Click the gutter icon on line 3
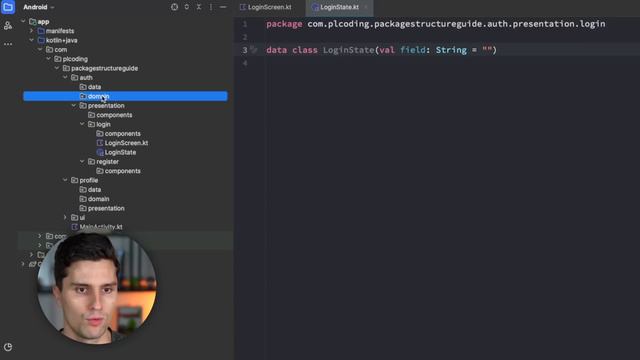The width and height of the screenshot is (640, 360). coord(254,50)
